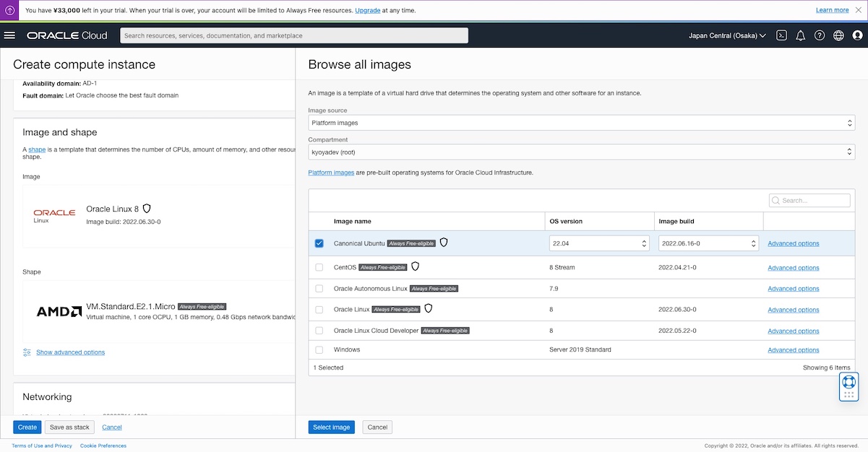Image resolution: width=868 pixels, height=452 pixels.
Task: Open the Image source dropdown
Action: [x=581, y=123]
